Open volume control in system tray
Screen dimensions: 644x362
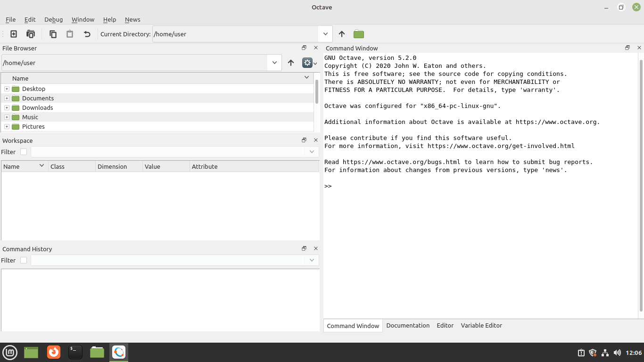click(x=617, y=353)
